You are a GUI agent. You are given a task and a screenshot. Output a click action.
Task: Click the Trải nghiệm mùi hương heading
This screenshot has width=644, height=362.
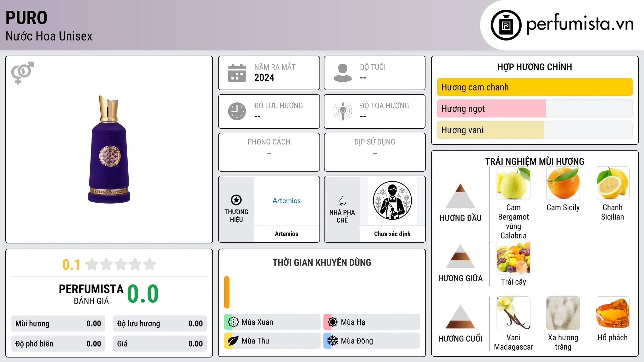[535, 162]
